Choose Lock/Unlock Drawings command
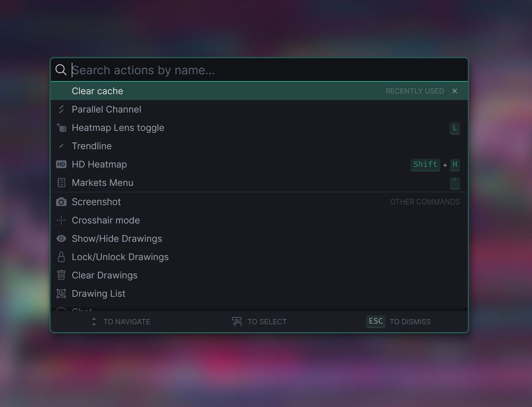The height and width of the screenshot is (407, 532). (x=259, y=257)
